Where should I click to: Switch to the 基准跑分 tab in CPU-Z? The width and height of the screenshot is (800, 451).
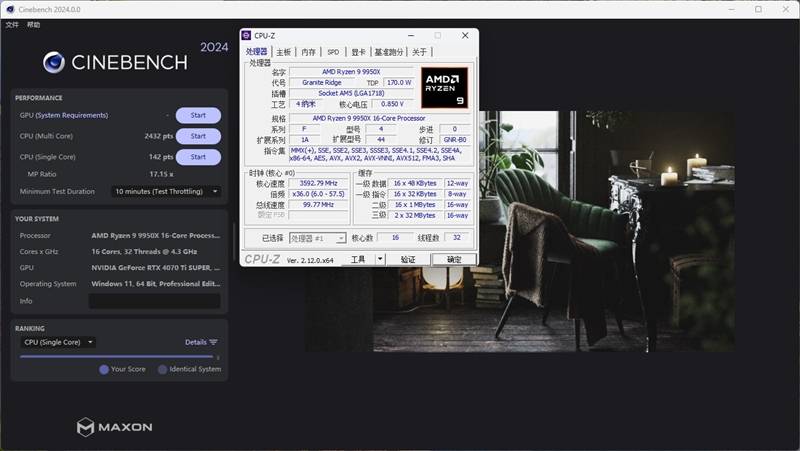click(389, 52)
